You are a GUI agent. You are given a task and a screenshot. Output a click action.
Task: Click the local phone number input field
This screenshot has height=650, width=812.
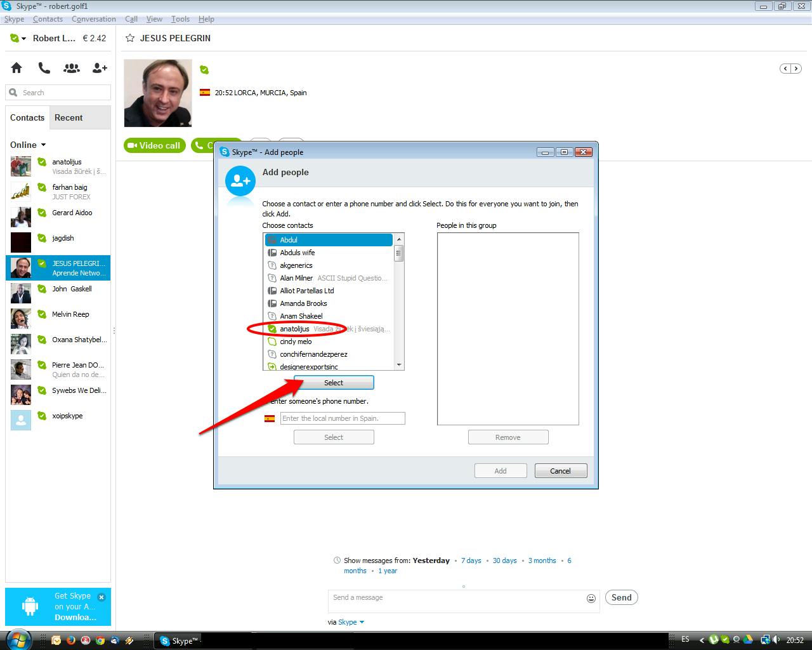coord(343,418)
